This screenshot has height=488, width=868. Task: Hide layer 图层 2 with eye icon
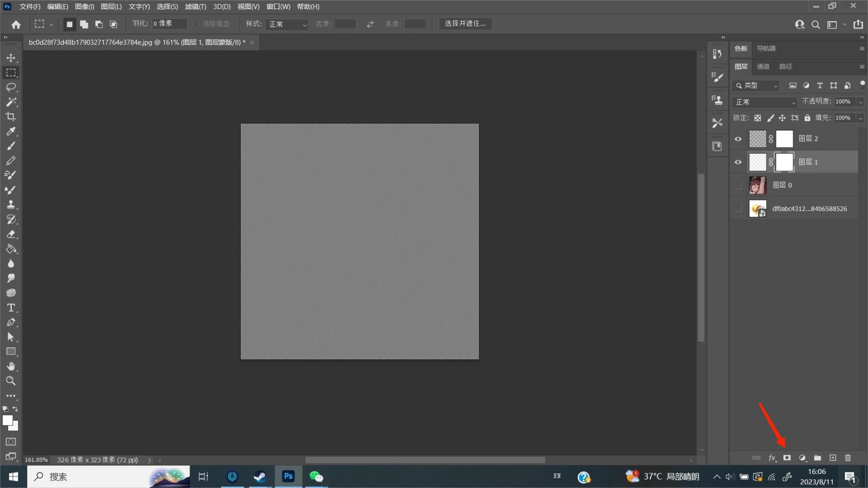[x=738, y=139]
